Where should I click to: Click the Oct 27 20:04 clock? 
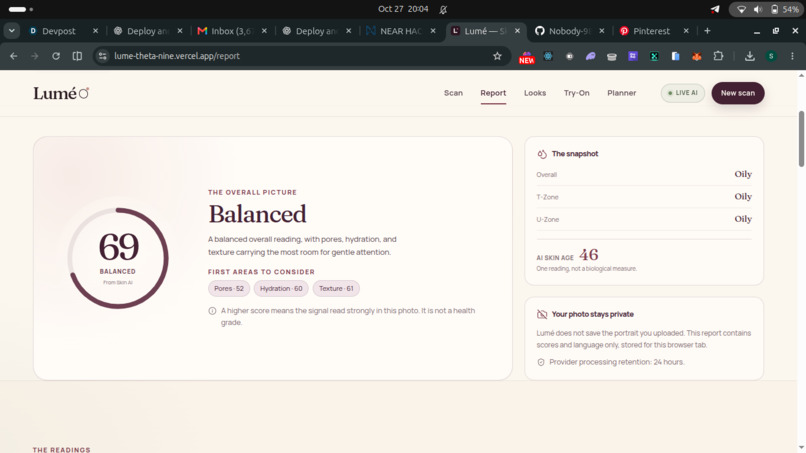tap(403, 9)
